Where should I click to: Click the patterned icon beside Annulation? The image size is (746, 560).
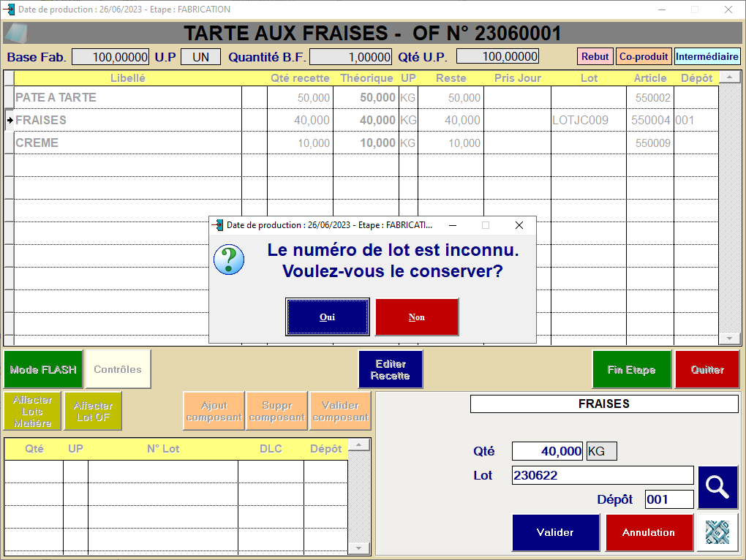[717, 532]
